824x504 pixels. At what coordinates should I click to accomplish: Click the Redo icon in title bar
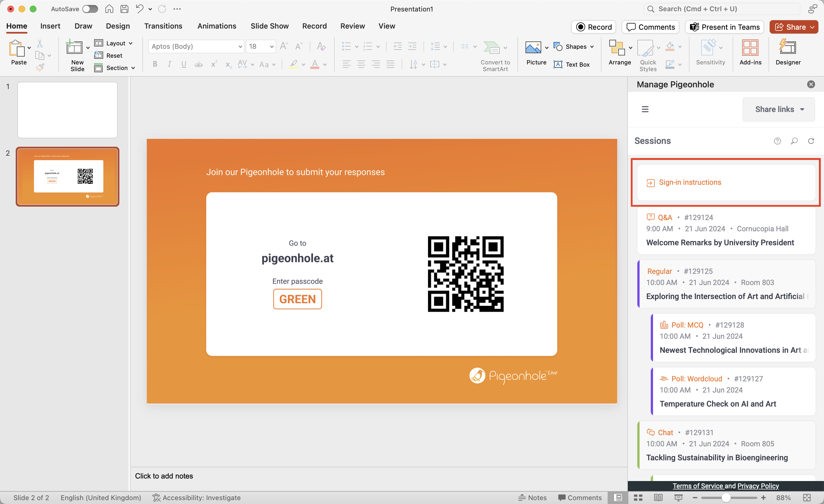[162, 9]
